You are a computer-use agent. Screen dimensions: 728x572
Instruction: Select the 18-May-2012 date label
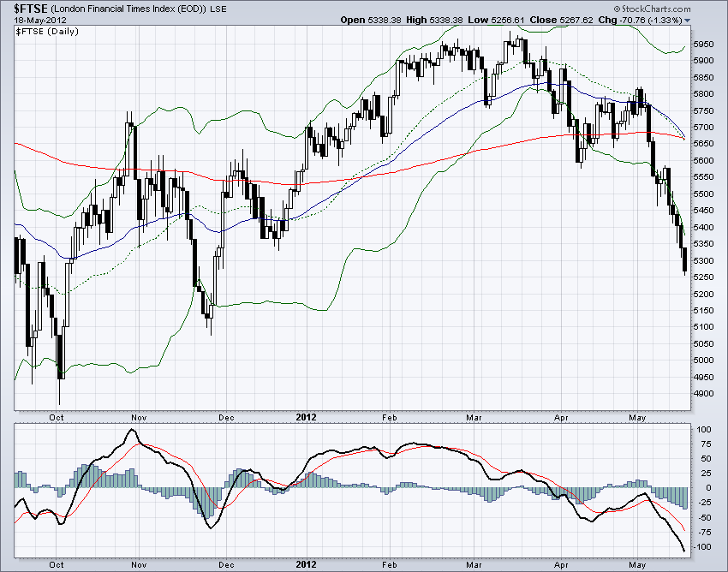(40, 21)
